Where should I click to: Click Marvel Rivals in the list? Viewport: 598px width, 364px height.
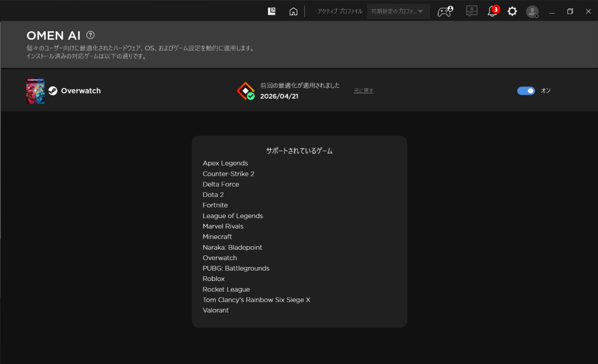tap(223, 226)
